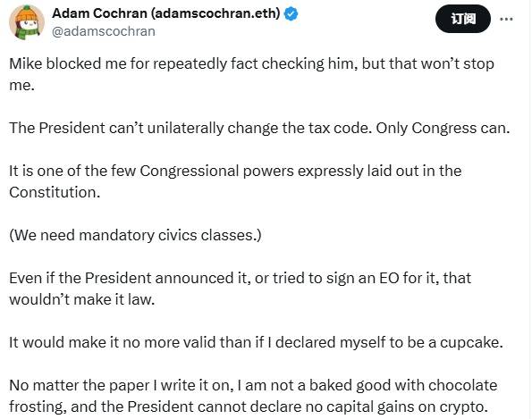Click the 订阅 subscribe button

tap(463, 19)
